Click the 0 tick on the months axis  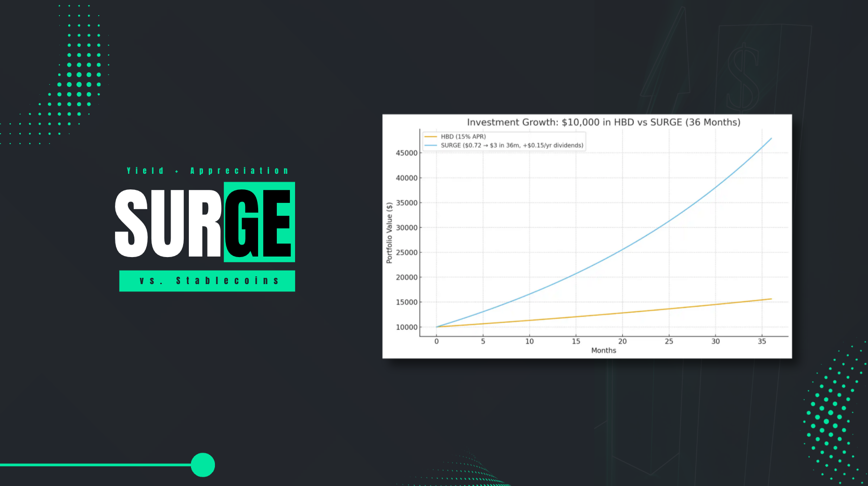tap(437, 341)
